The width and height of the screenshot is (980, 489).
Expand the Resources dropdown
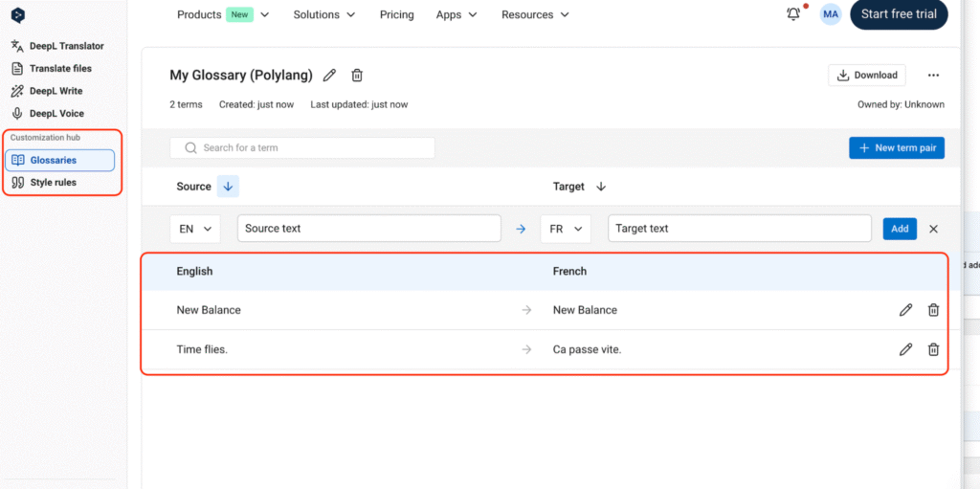[535, 14]
